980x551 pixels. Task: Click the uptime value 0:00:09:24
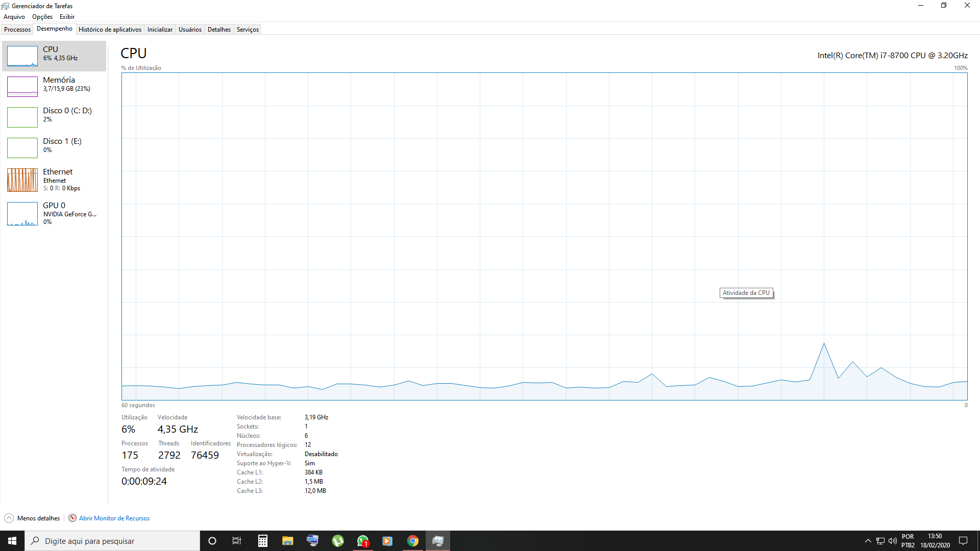click(144, 481)
